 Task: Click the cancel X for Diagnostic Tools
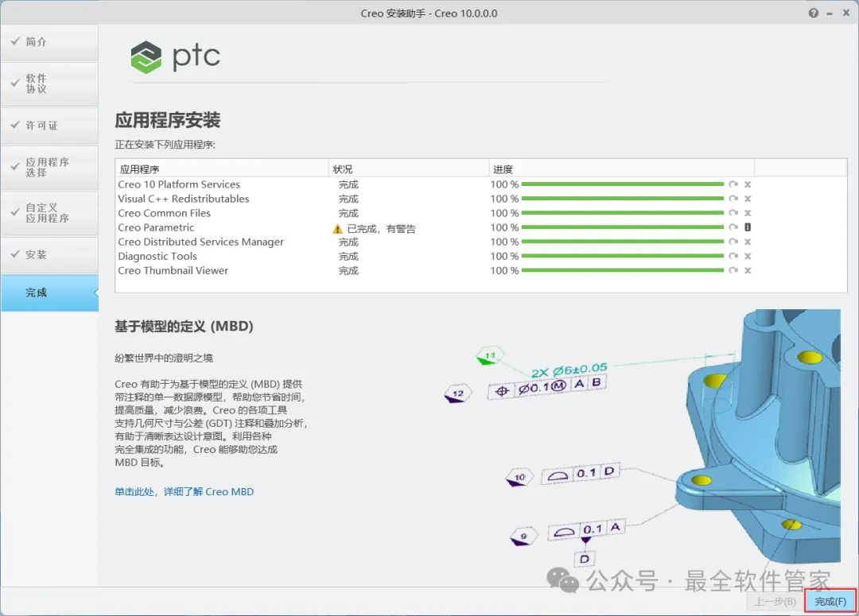click(748, 256)
